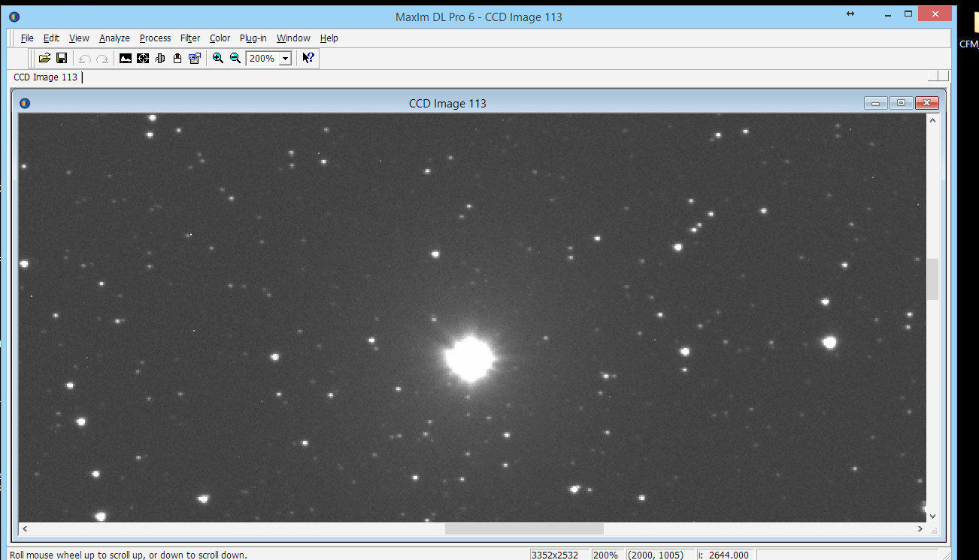Click the Save floppy disk icon

(62, 58)
